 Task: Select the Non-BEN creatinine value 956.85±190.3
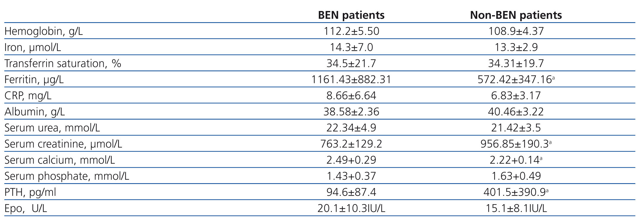tap(514, 144)
